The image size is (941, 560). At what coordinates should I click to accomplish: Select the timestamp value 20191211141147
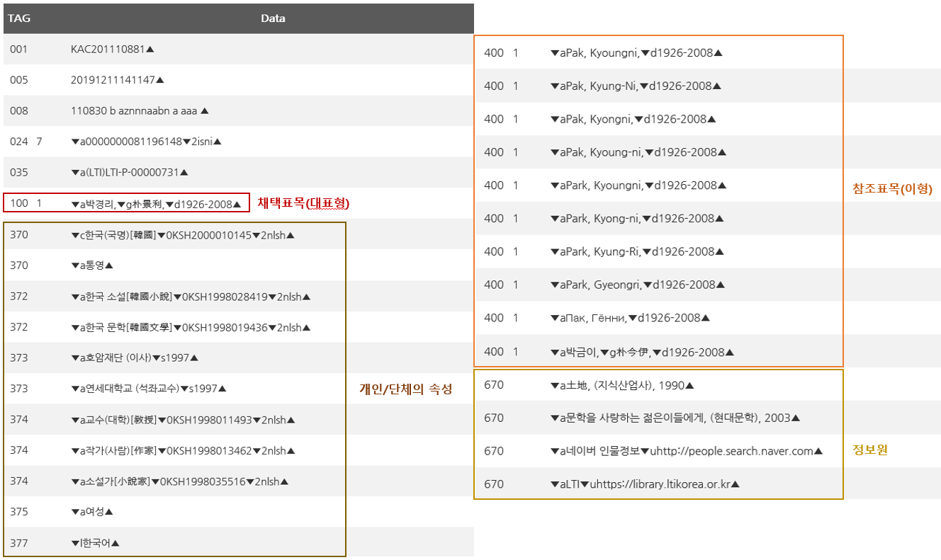118,80
